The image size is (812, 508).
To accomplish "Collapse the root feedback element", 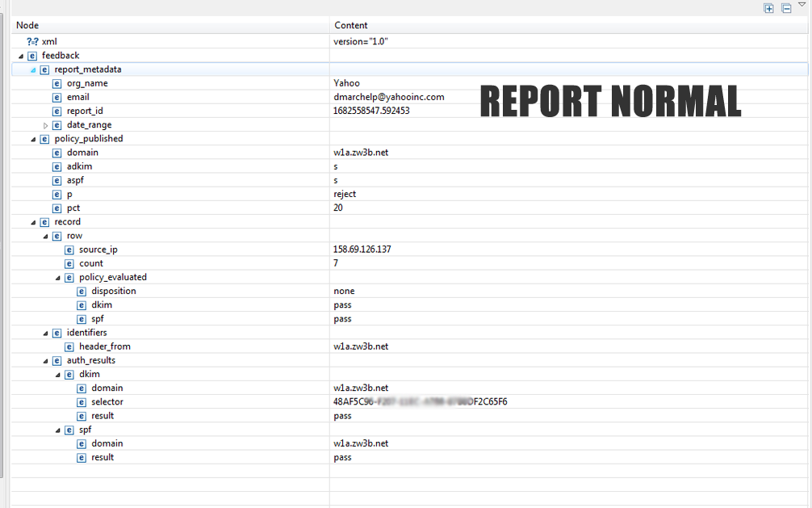I will (21, 56).
